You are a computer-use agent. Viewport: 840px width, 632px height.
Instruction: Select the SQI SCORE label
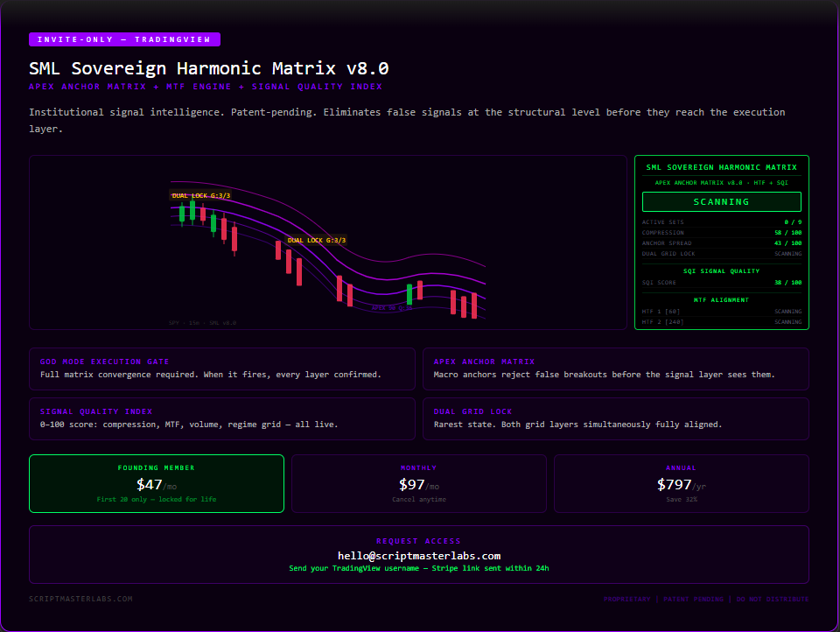(x=659, y=283)
